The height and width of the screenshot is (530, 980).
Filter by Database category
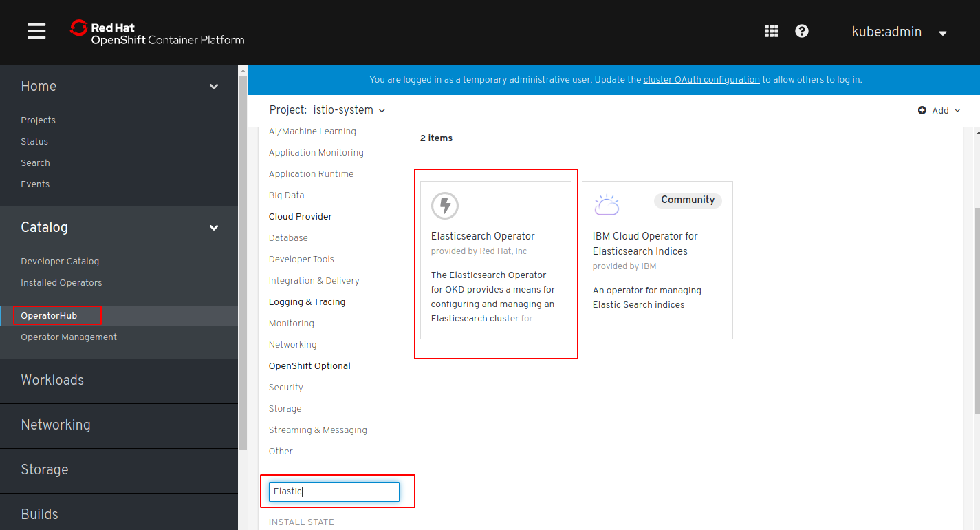coord(288,237)
